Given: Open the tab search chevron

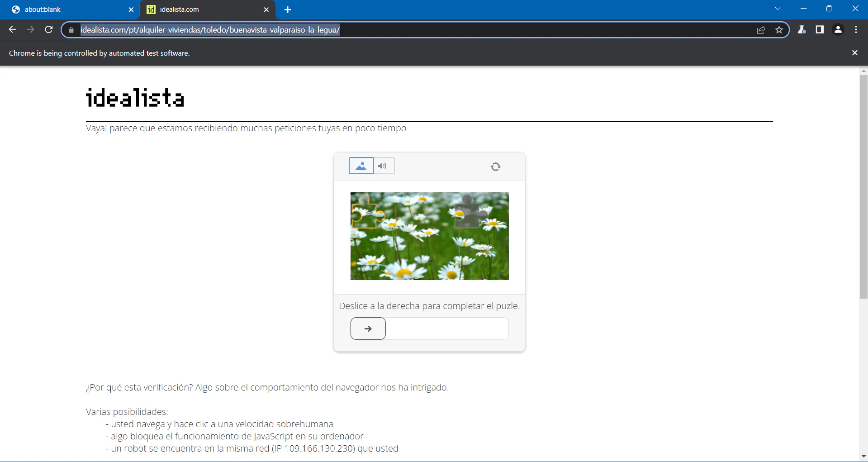Looking at the screenshot, I should click(x=778, y=8).
